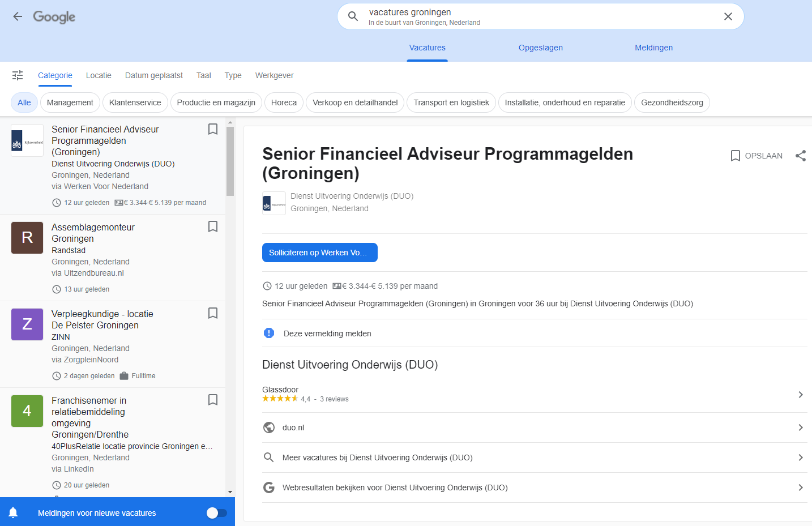Select the Taal filter tab
Screen dimensions: 812x526
click(204, 75)
